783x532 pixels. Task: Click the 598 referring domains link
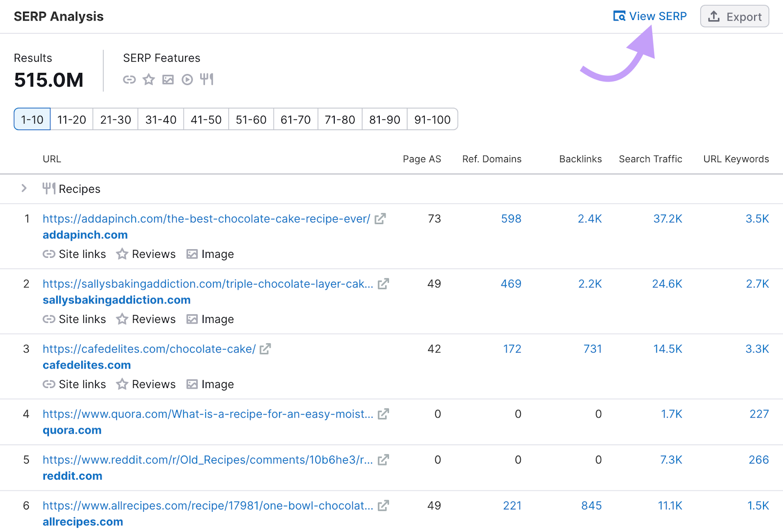coord(510,219)
